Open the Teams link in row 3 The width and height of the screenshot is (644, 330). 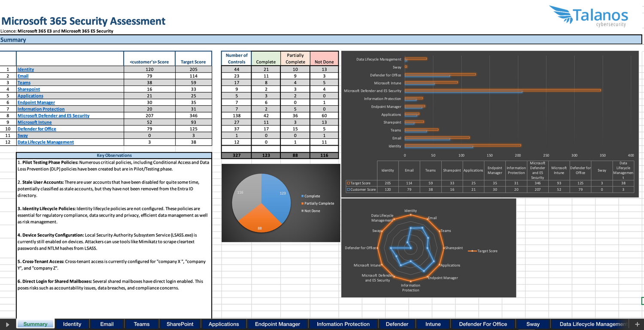coord(24,83)
